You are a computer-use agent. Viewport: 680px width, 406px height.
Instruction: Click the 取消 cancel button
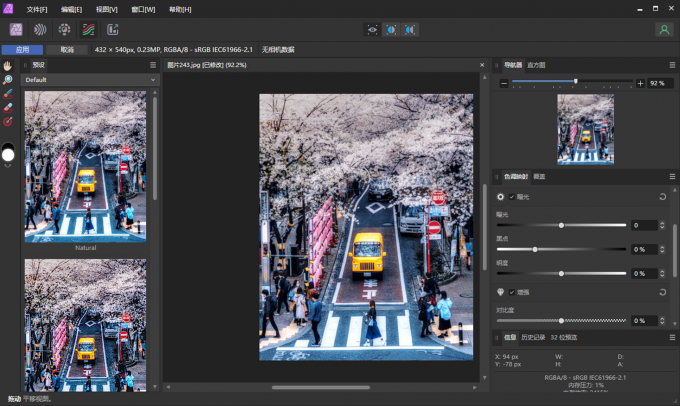[67, 50]
